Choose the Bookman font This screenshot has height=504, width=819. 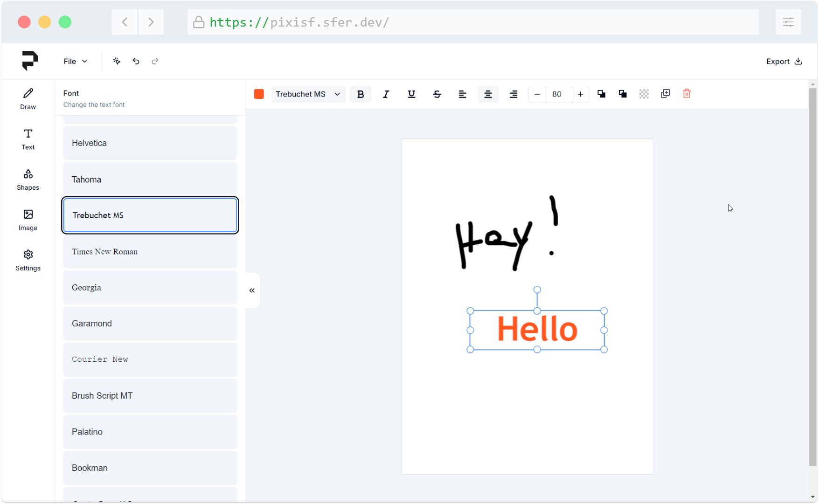150,468
